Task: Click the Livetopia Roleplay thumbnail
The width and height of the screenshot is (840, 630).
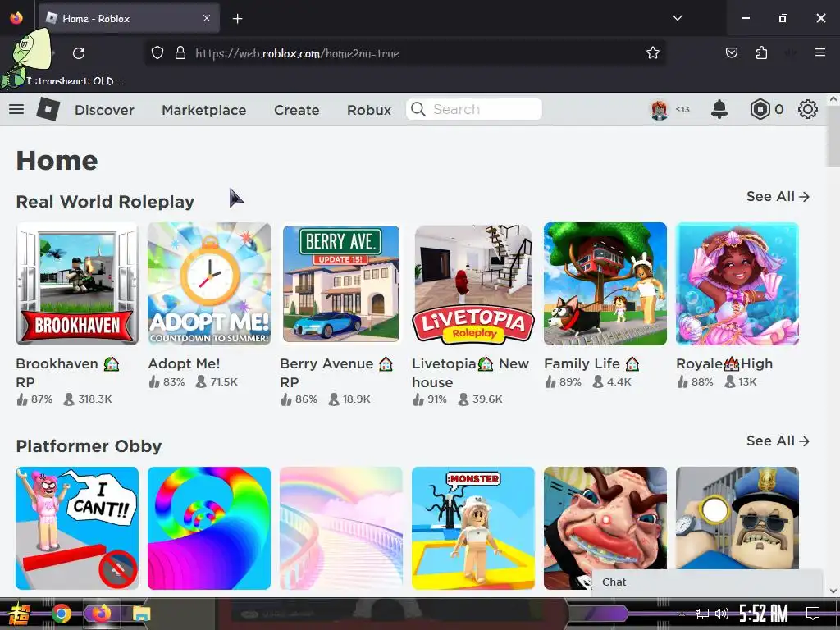Action: (473, 284)
